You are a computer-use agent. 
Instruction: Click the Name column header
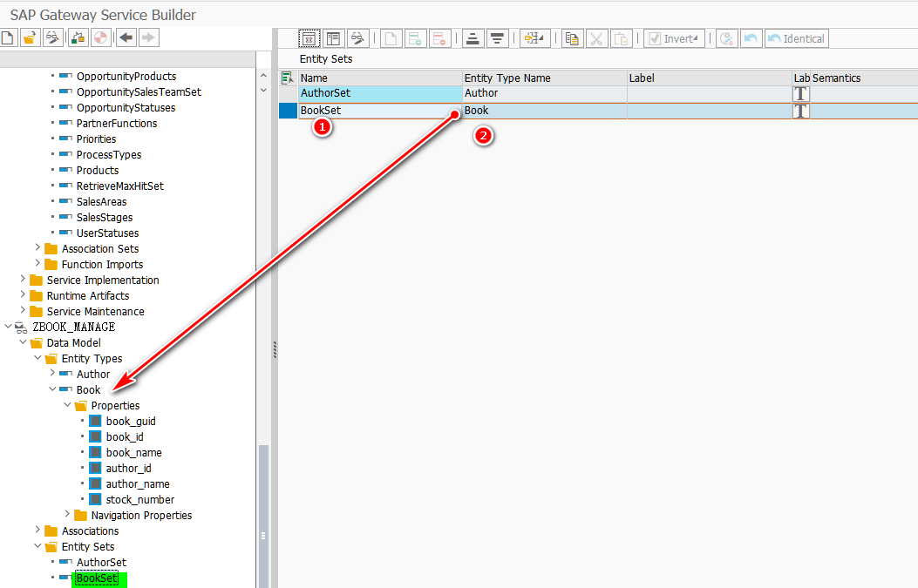point(381,78)
